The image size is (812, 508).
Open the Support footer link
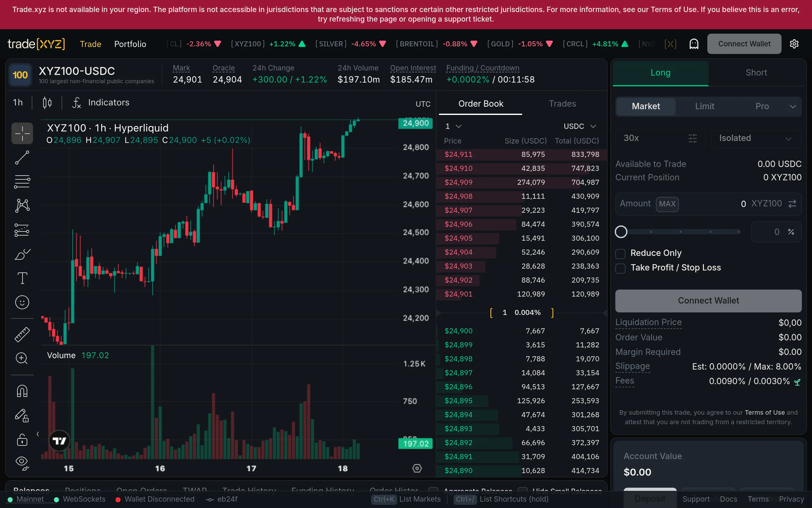click(x=696, y=499)
